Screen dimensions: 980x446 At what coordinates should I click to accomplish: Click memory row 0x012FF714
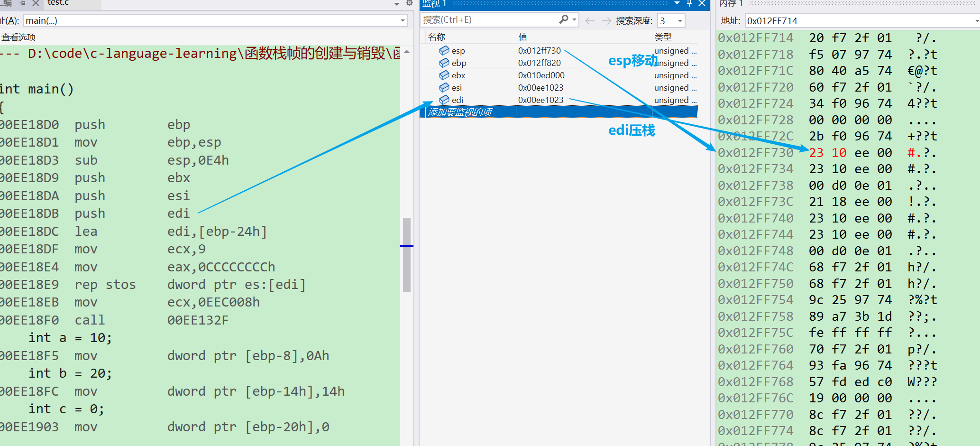(x=827, y=38)
